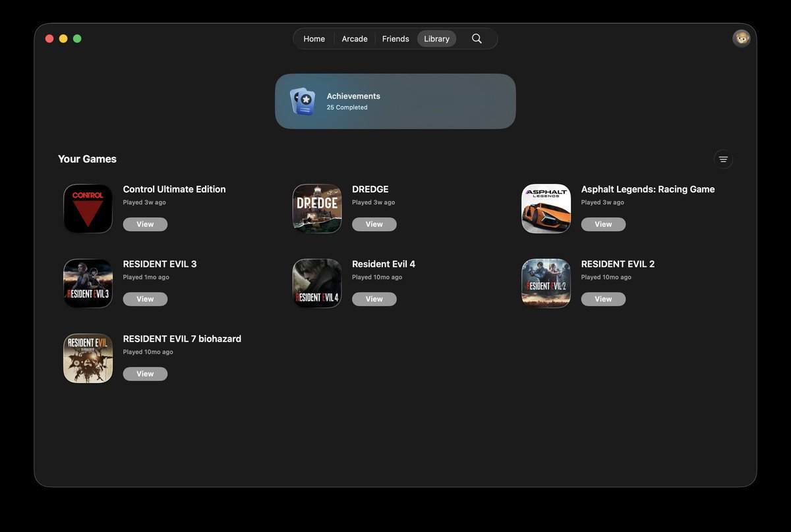Close the window with the red button
Viewport: 791px width, 532px height.
(49, 39)
